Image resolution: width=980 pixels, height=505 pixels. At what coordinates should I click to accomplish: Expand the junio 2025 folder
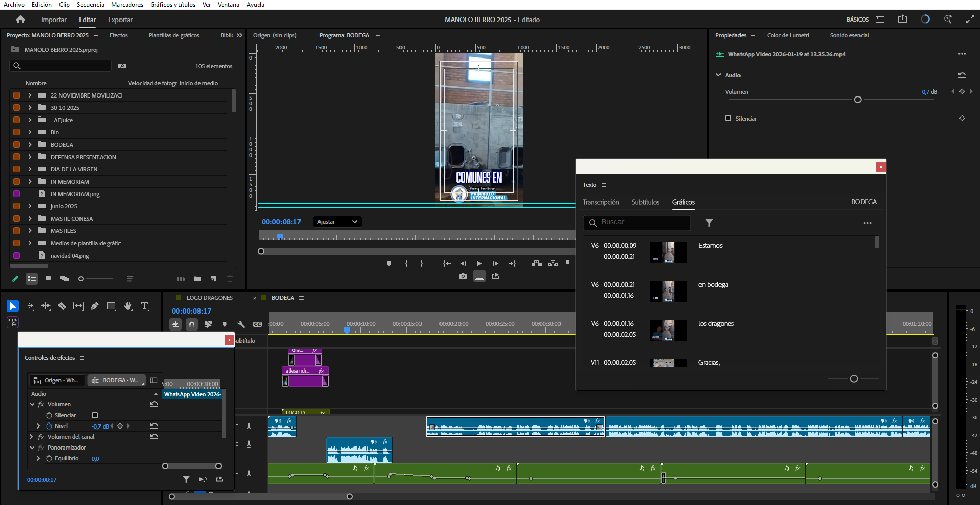30,206
